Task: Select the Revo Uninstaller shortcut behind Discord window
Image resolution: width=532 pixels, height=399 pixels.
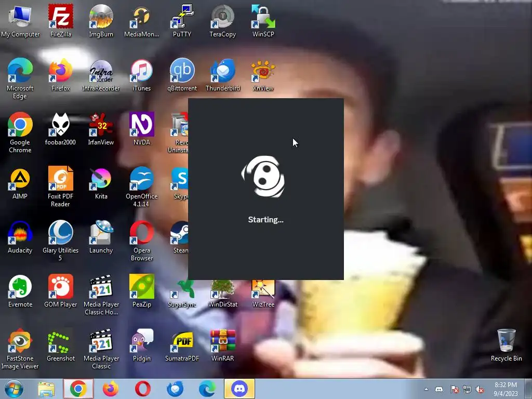Action: (x=179, y=132)
